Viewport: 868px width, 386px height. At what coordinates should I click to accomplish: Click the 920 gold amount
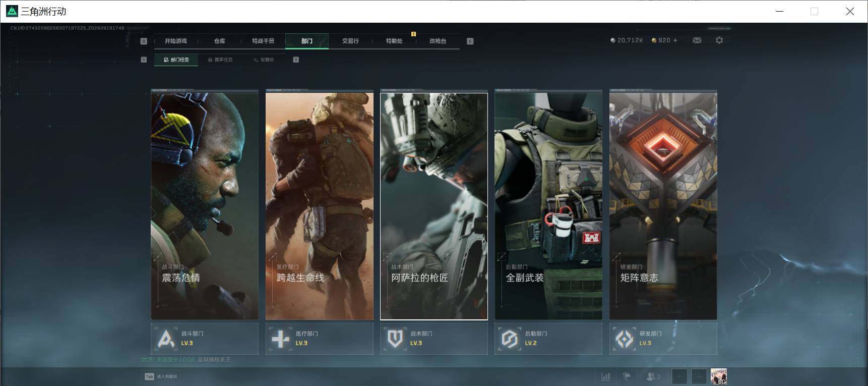pos(664,40)
